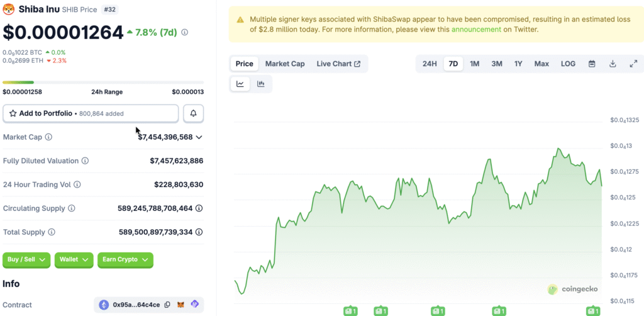Click the MetaMask fox icon
Viewport: 644px width, 316px height.
point(181,305)
